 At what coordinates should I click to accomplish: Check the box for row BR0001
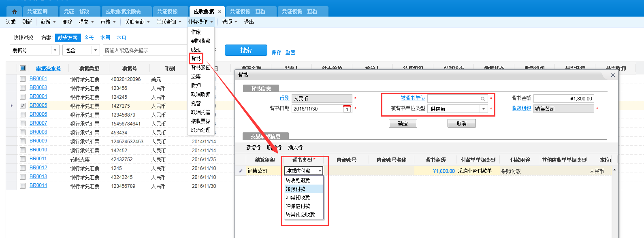(x=23, y=79)
